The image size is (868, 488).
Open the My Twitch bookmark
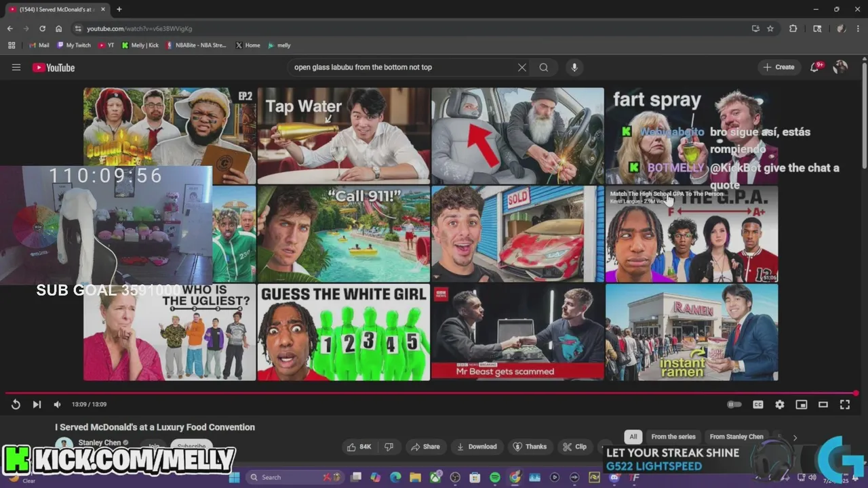74,45
